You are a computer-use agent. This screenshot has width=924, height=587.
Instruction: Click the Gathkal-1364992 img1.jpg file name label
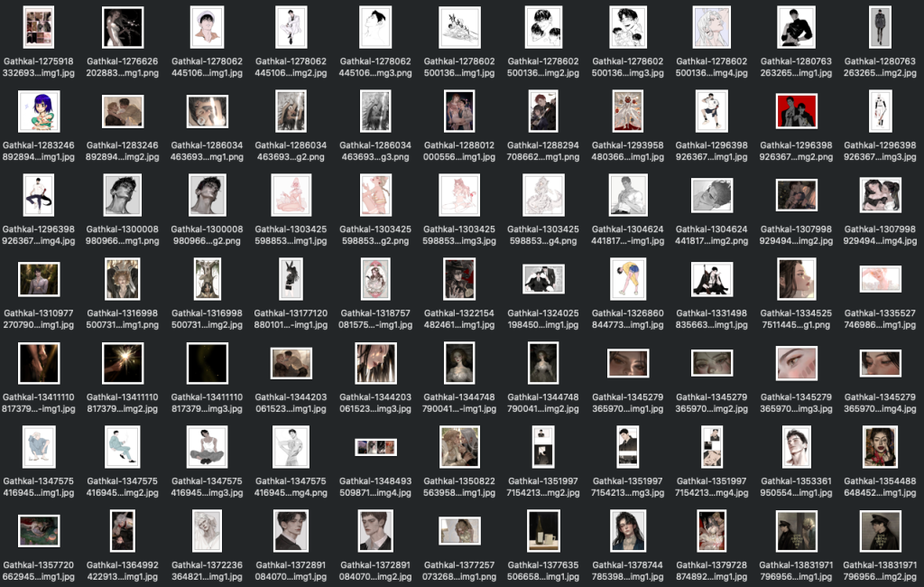coord(123,572)
